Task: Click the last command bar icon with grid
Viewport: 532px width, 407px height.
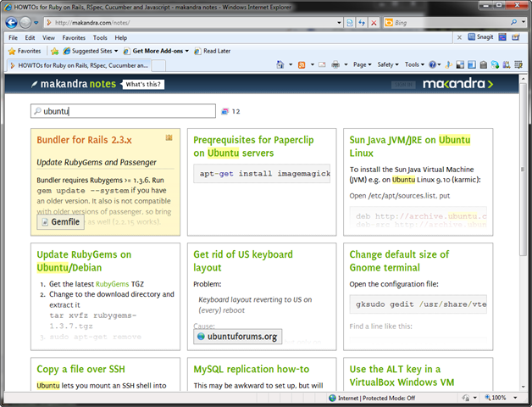Action: point(518,64)
